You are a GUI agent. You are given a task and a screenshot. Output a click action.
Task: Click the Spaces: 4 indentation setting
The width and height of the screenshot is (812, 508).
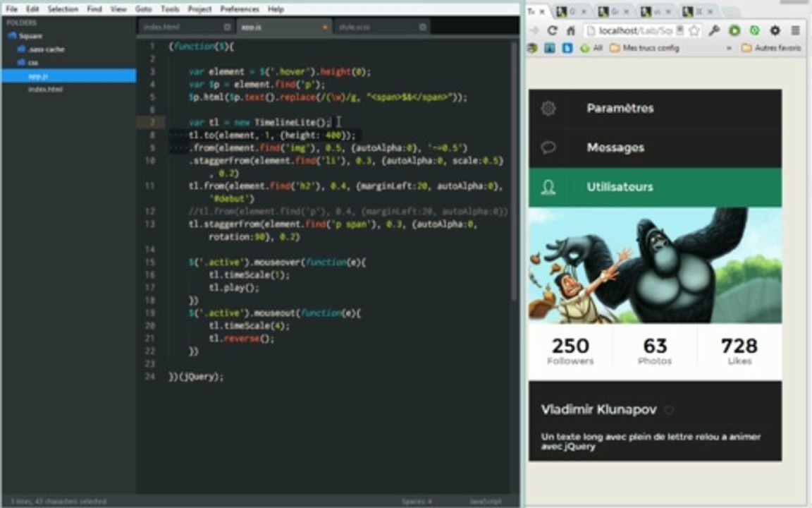pos(417,501)
